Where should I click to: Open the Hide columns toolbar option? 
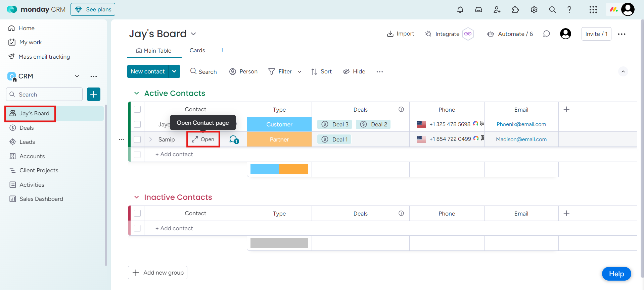pos(354,72)
